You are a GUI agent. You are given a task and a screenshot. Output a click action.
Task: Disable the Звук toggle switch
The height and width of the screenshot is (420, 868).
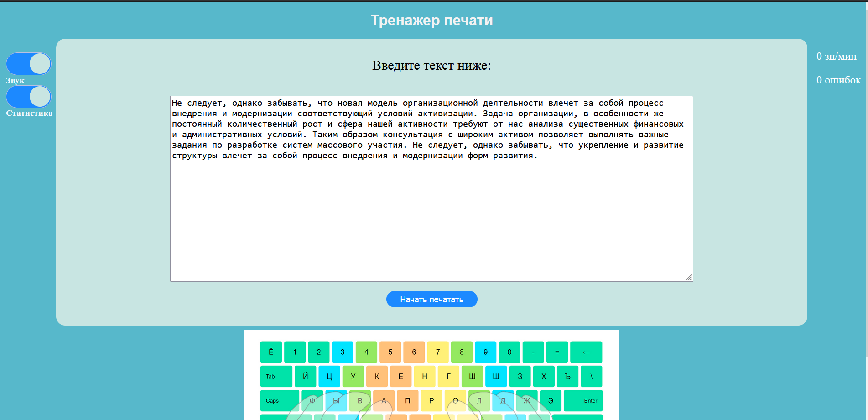[x=28, y=63]
